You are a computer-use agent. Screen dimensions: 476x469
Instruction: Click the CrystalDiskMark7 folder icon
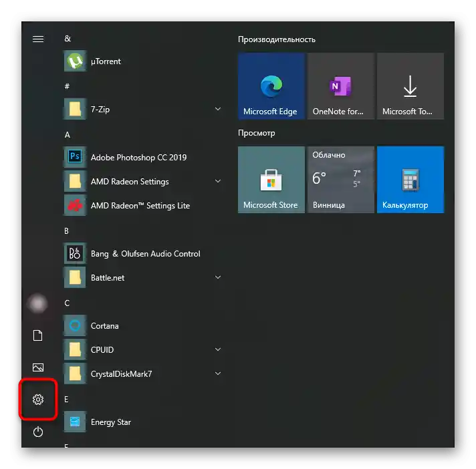75,373
